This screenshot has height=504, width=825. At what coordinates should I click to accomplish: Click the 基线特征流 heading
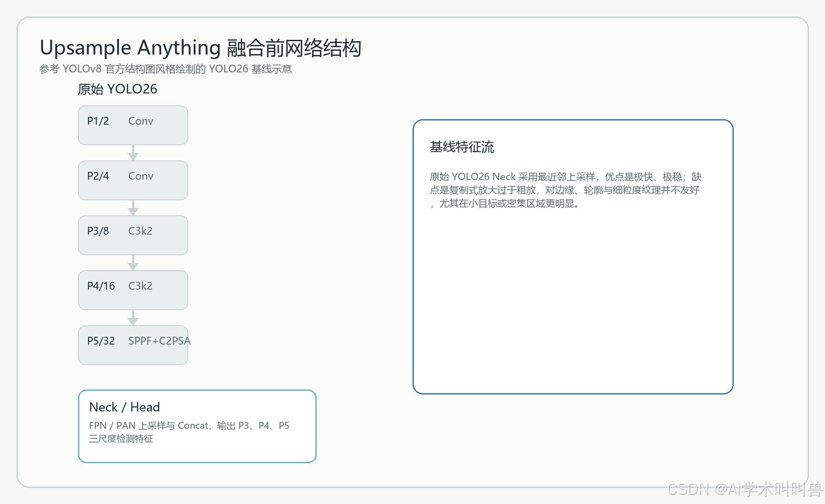point(462,147)
